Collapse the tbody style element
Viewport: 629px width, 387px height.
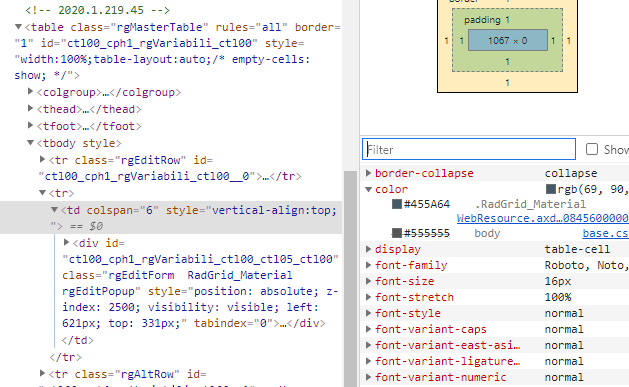click(x=30, y=143)
